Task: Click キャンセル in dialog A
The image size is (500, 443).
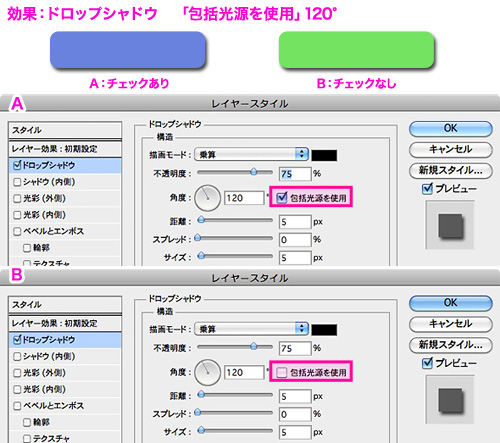Action: pos(451,149)
